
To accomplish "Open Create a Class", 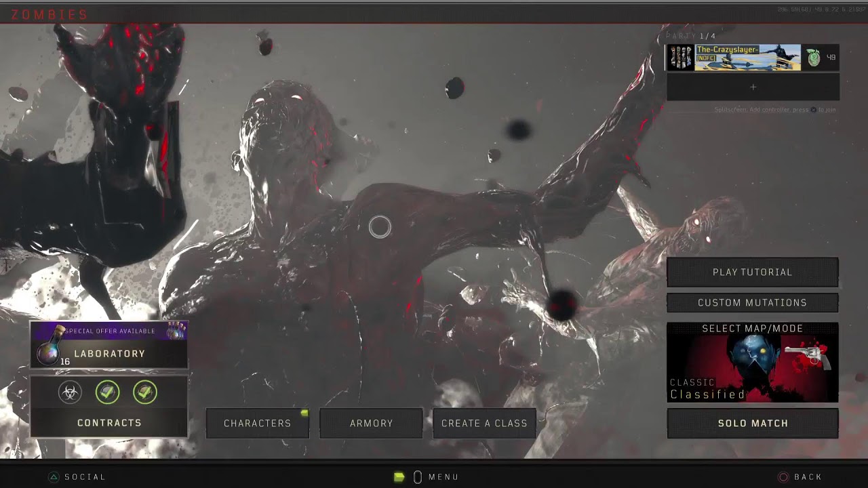I will [x=484, y=423].
